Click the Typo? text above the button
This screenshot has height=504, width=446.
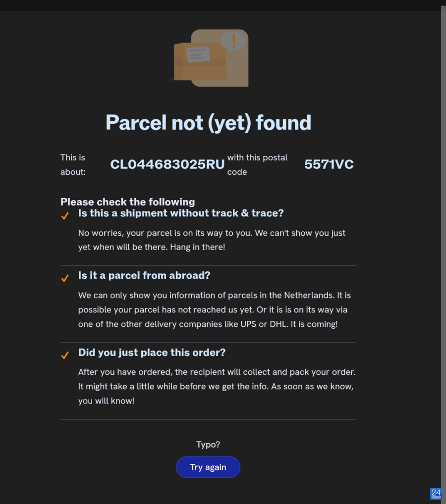[x=208, y=445]
